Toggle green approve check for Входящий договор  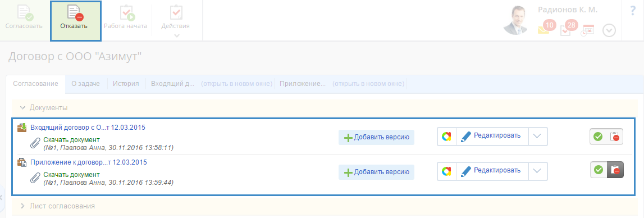point(598,137)
